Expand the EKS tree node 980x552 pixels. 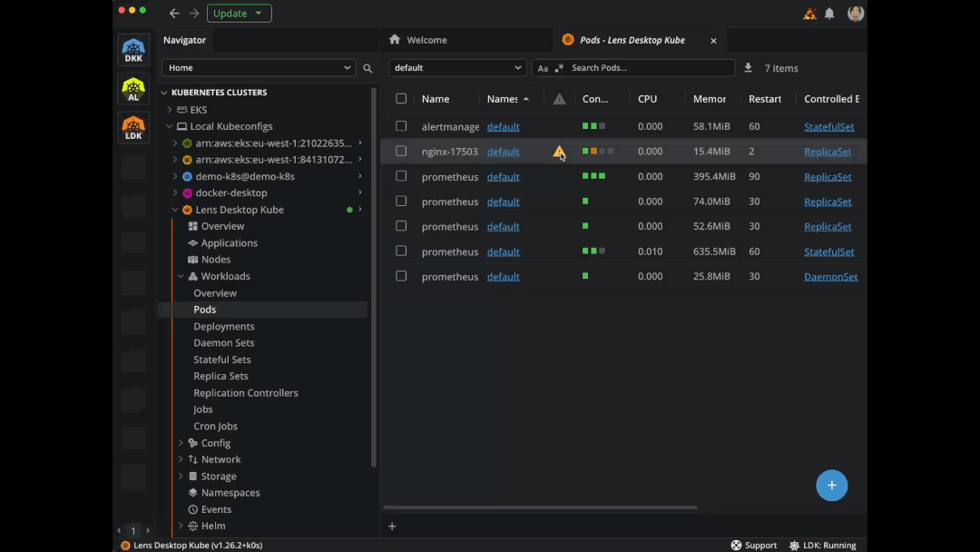170,109
